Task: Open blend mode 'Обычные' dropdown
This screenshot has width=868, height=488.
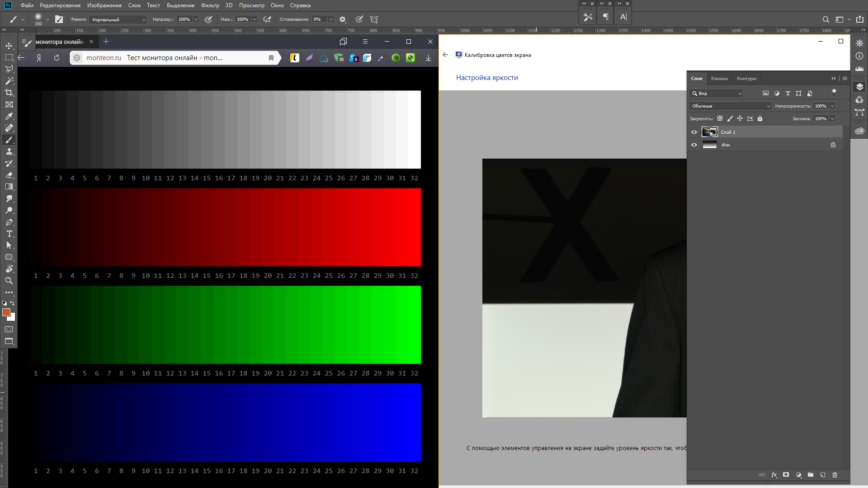Action: pyautogui.click(x=730, y=106)
